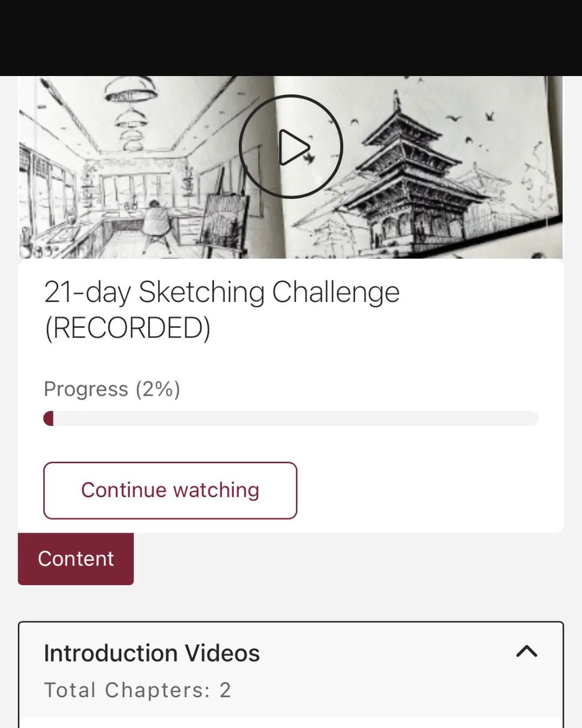Play the course preview video
This screenshot has height=728, width=582.
click(x=291, y=147)
